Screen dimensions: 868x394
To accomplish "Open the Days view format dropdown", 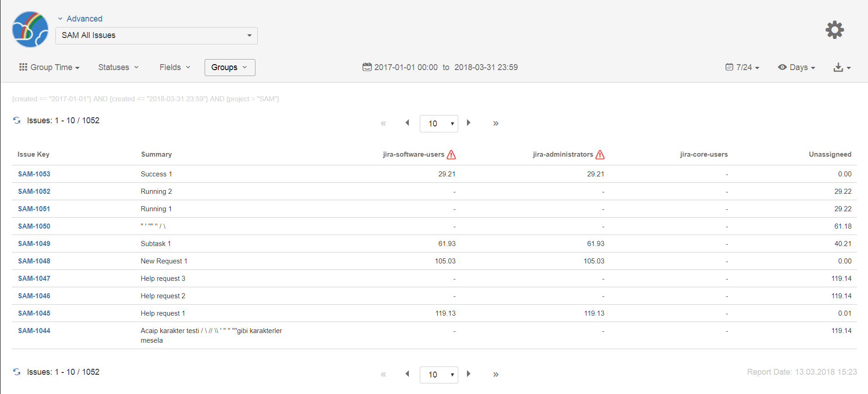I will (x=797, y=67).
